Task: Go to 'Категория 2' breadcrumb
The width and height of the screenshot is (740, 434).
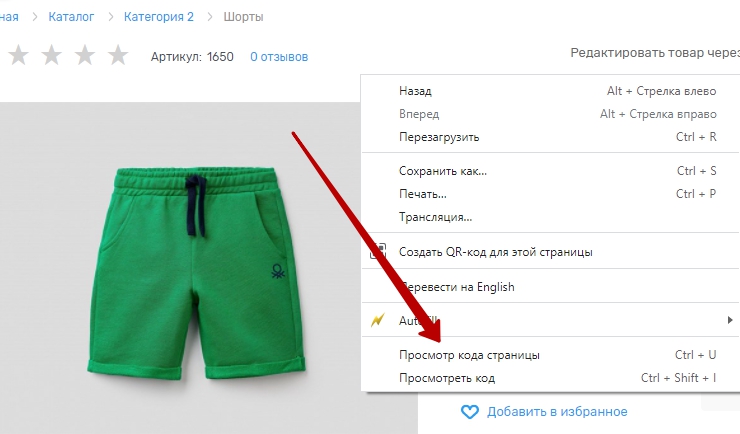Action: (159, 17)
